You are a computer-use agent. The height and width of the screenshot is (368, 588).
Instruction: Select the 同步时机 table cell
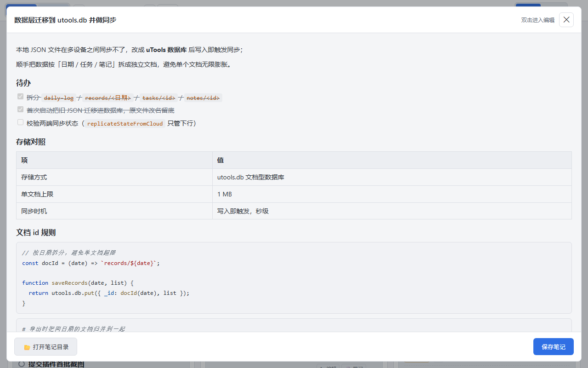[x=114, y=211]
